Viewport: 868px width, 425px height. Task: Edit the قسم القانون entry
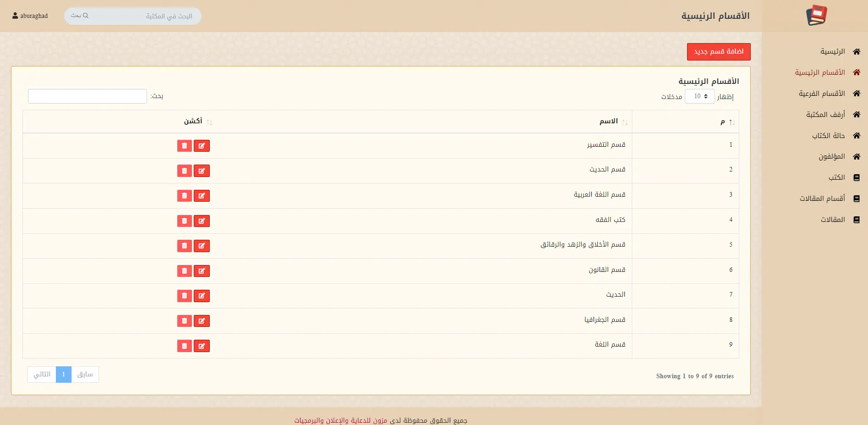tap(202, 271)
